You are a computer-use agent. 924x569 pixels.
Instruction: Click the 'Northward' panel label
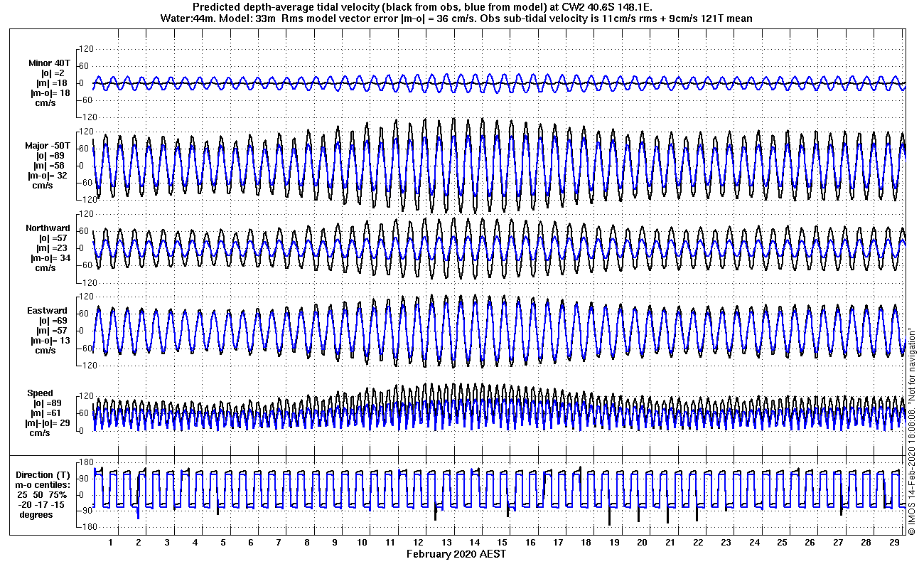[x=47, y=228]
